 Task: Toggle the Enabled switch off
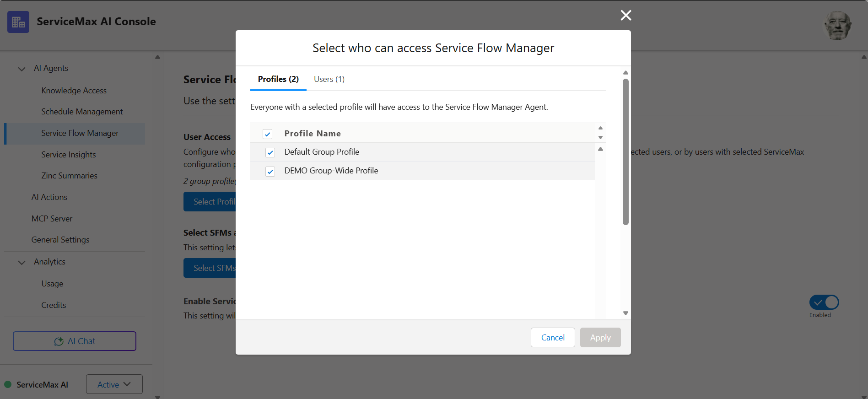pyautogui.click(x=824, y=302)
